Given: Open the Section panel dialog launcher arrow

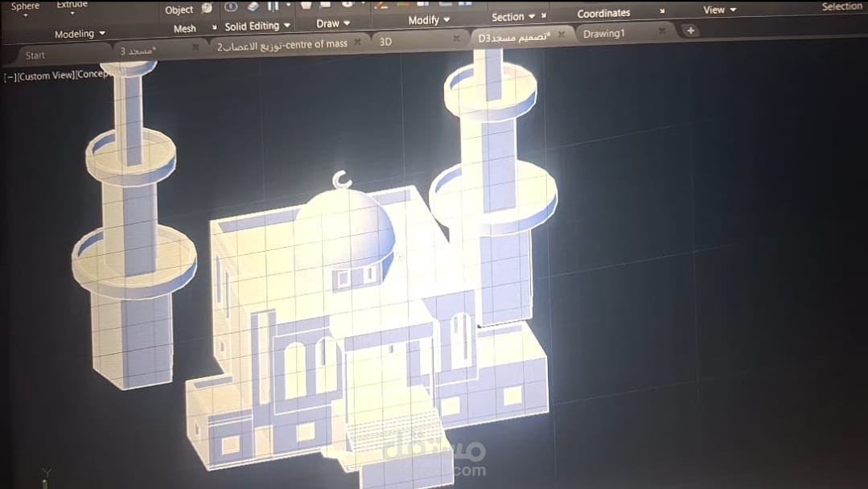Looking at the screenshot, I should click(544, 15).
